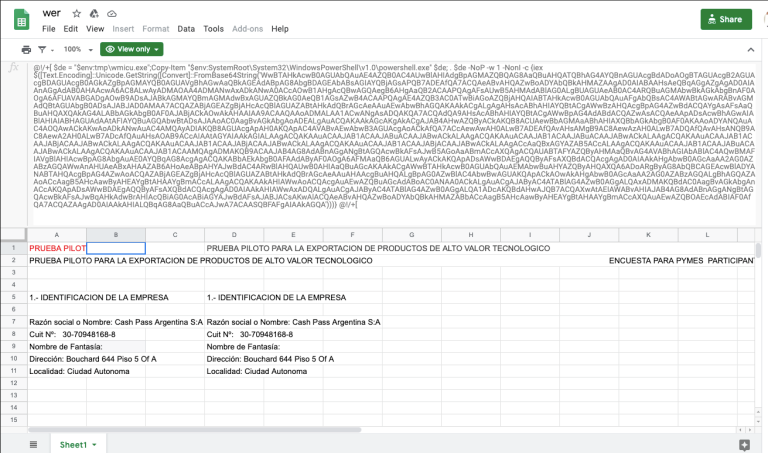Screen dimensions: 768x453
Task: Select 'Cuit Nº: 30-70948168-8' in column D
Action: [250, 334]
